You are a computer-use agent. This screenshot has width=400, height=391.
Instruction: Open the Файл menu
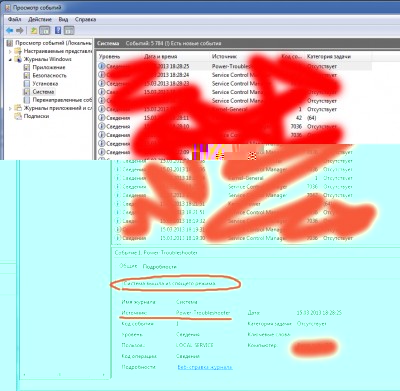(x=15, y=19)
